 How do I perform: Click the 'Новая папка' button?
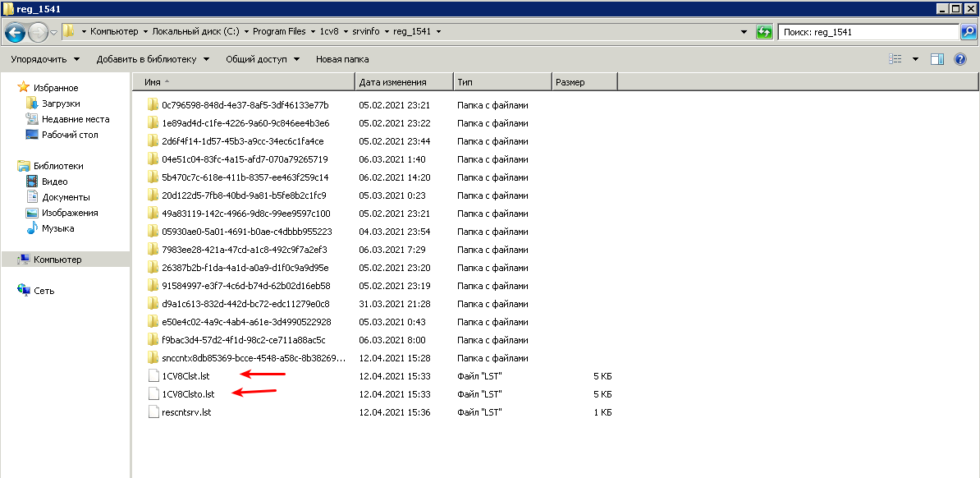[x=342, y=59]
